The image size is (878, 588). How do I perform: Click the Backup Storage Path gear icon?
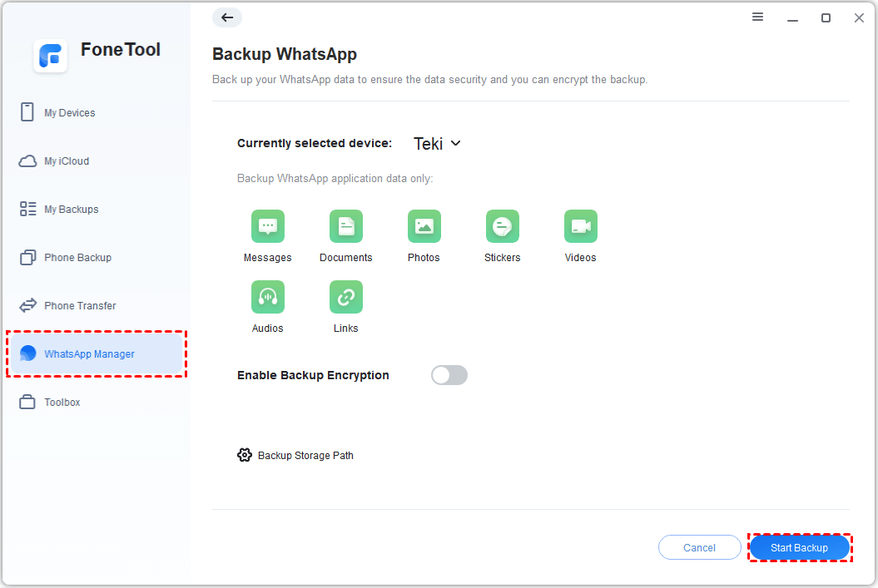click(x=245, y=455)
